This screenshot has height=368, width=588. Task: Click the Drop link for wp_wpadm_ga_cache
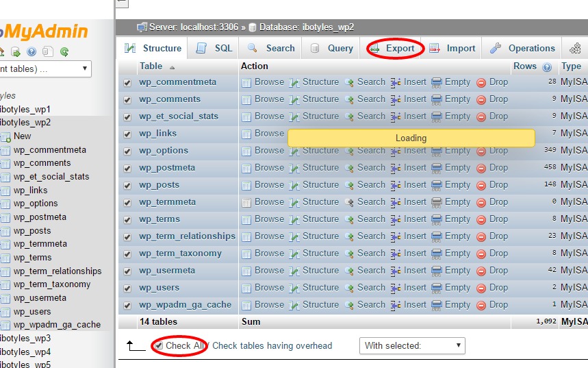pos(498,304)
